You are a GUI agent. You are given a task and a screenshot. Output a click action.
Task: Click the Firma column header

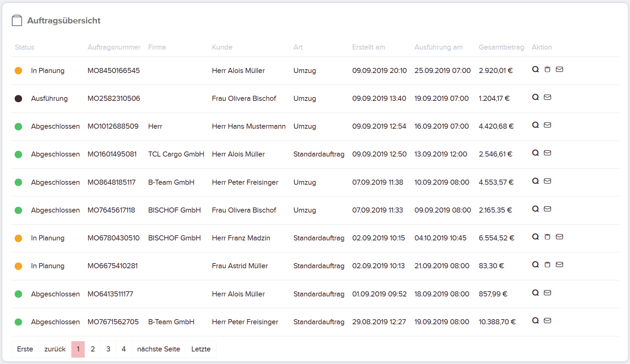click(x=157, y=47)
